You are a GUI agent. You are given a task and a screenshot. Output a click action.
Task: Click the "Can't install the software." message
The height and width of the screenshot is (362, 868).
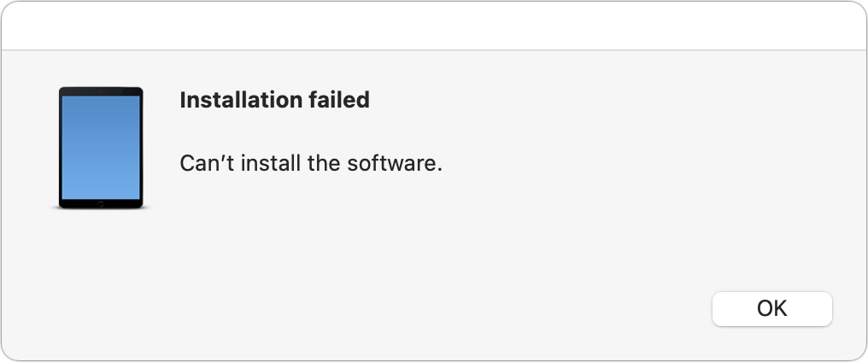tap(311, 163)
